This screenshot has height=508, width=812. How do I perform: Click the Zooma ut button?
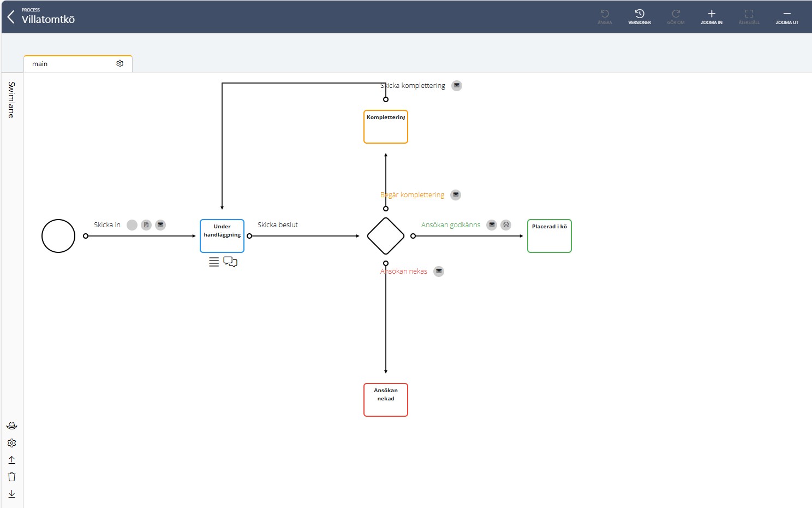(786, 16)
